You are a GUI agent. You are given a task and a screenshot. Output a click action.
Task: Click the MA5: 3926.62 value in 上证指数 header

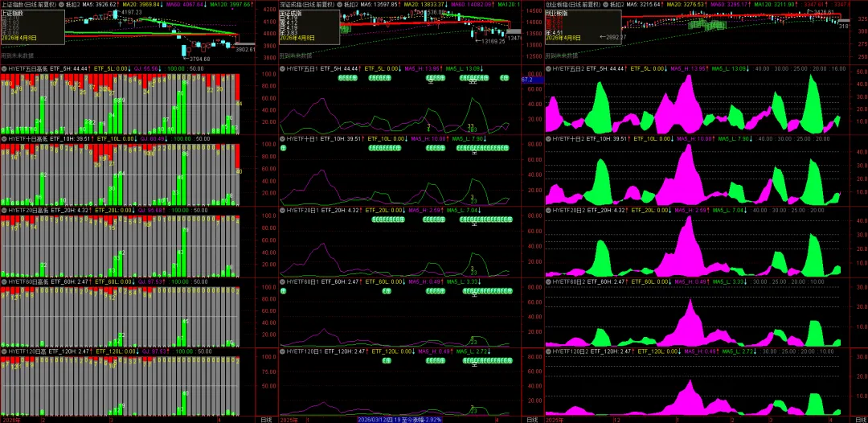pyautogui.click(x=100, y=5)
